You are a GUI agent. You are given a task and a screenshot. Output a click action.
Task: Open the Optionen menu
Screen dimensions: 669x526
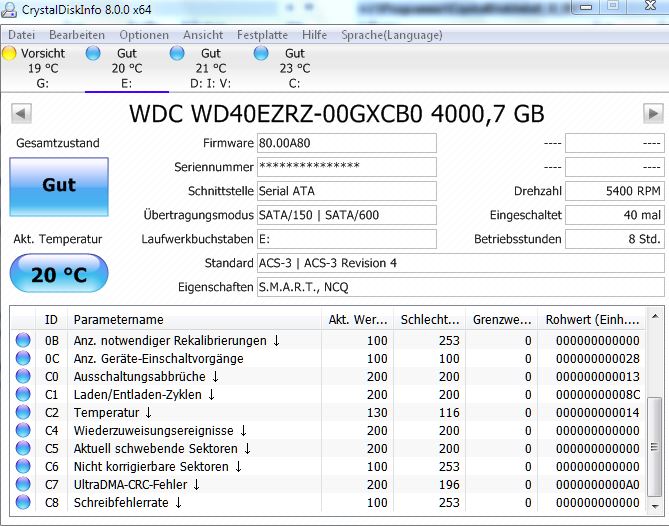click(144, 35)
